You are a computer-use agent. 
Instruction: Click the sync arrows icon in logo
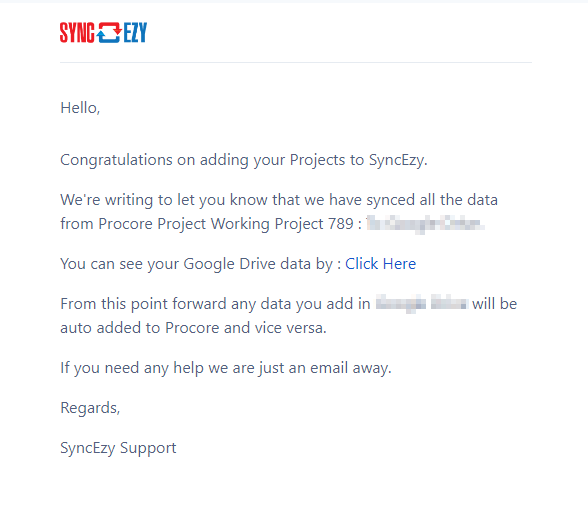(109, 32)
